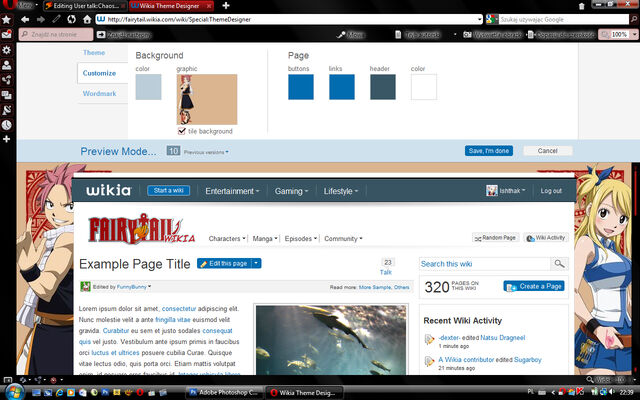640x400 pixels.
Task: Click the Wiki Activity button
Action: tap(545, 238)
